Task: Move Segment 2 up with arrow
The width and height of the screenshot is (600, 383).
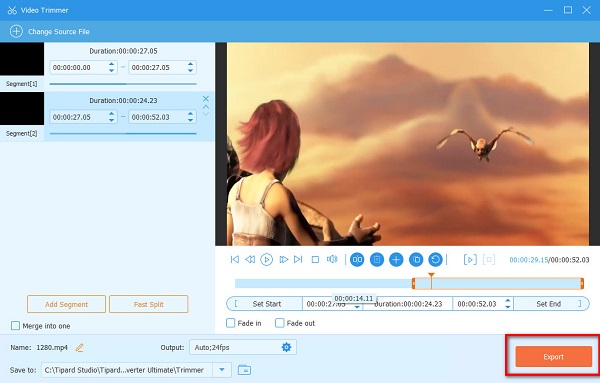Action: (x=205, y=107)
